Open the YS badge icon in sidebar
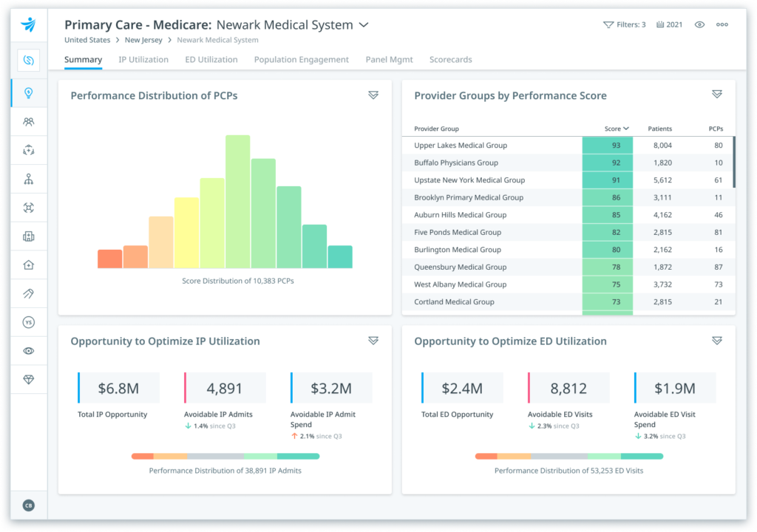This screenshot has width=757, height=532. click(x=28, y=321)
